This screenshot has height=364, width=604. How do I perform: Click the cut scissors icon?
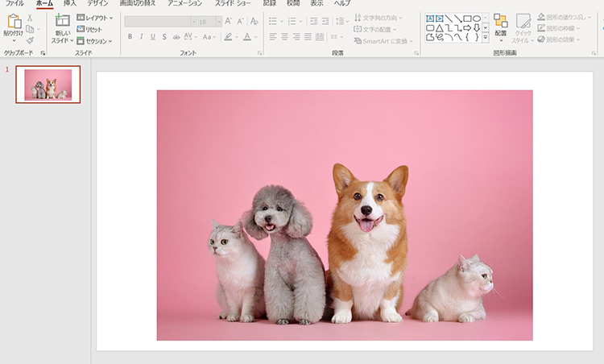(31, 17)
